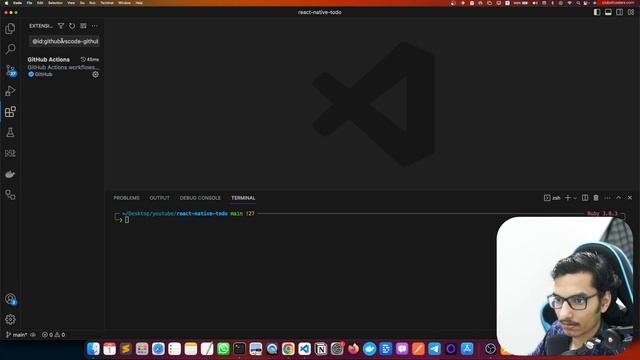The height and width of the screenshot is (360, 640).
Task: Open Notion from the Dock
Action: [321, 349]
